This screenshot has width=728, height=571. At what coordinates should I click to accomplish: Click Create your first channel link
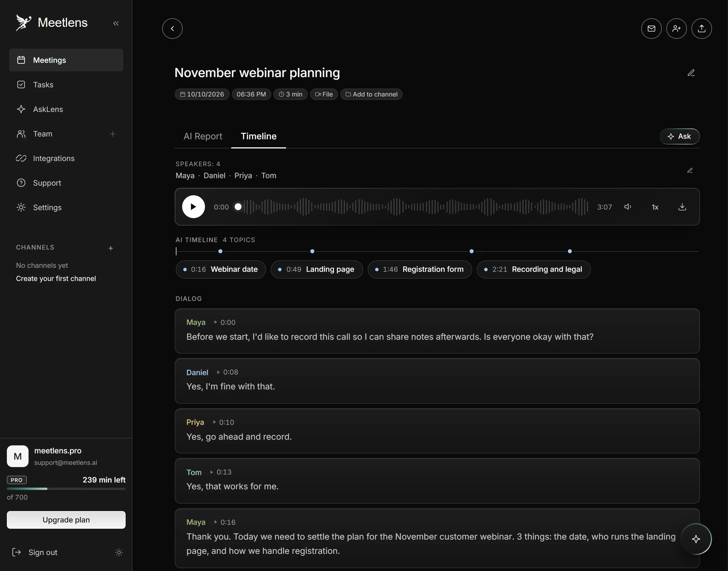[x=56, y=278]
